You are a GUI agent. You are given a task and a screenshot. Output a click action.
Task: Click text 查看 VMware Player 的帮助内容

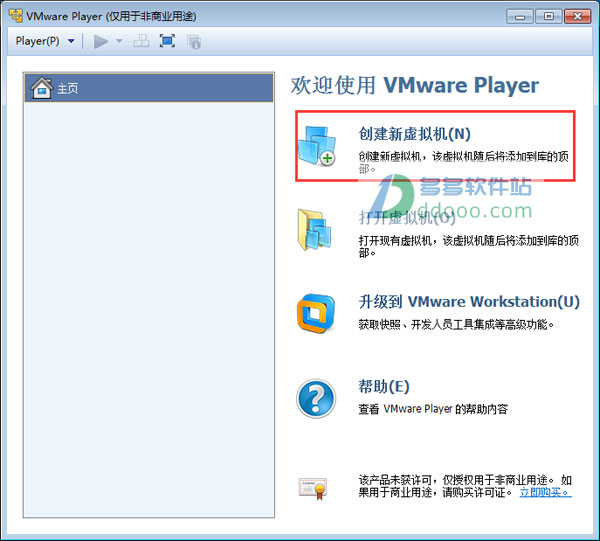click(x=433, y=409)
